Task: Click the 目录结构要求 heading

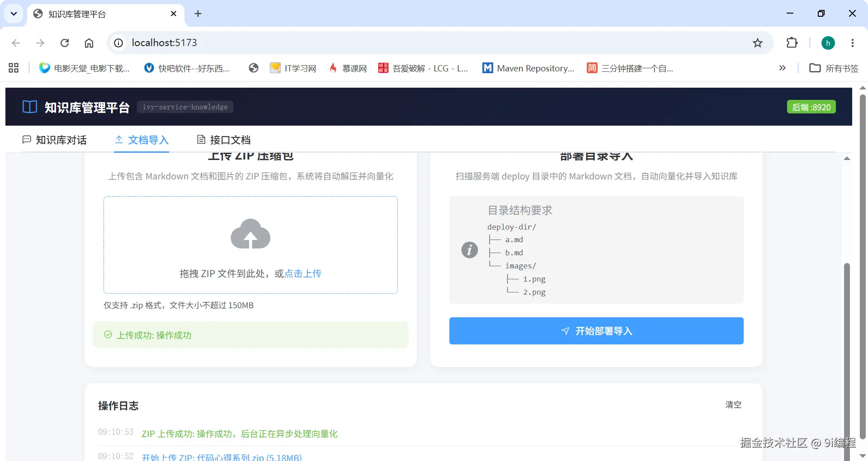Action: point(520,211)
